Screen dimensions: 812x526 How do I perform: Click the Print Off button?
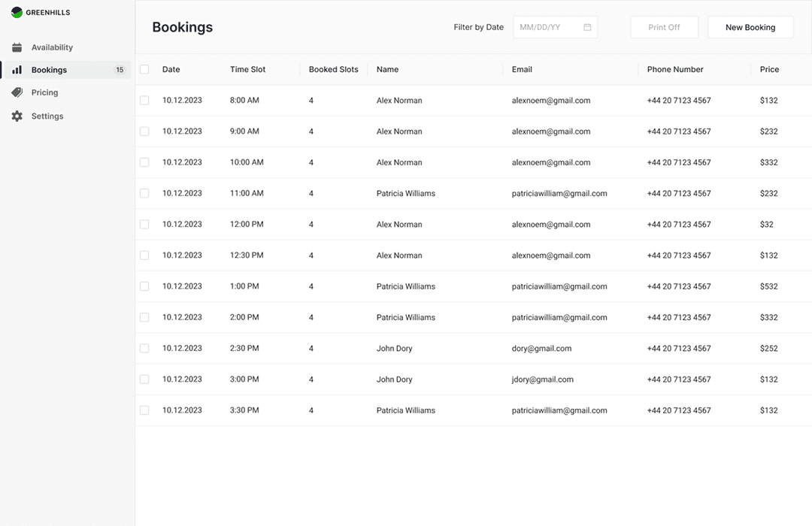point(664,27)
